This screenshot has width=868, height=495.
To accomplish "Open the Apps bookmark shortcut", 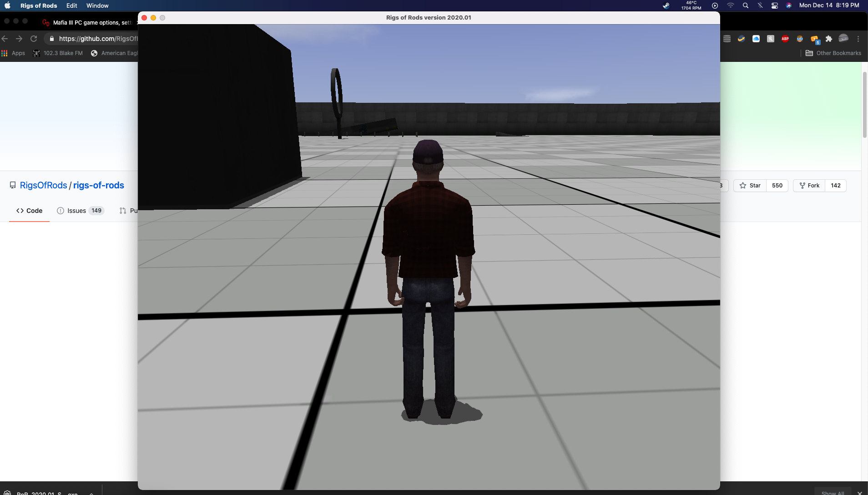I will tap(14, 53).
